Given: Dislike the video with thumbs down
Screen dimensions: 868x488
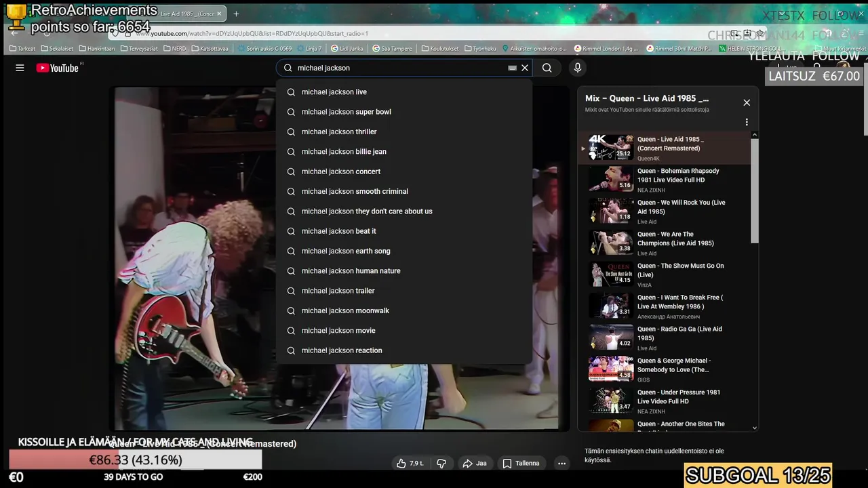Looking at the screenshot, I should pos(441,464).
